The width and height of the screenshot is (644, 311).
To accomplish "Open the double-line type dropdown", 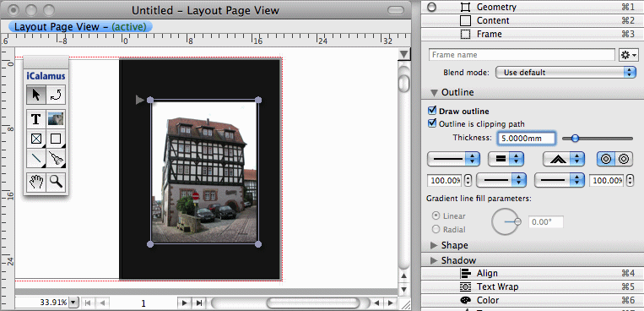I will pyautogui.click(x=506, y=159).
